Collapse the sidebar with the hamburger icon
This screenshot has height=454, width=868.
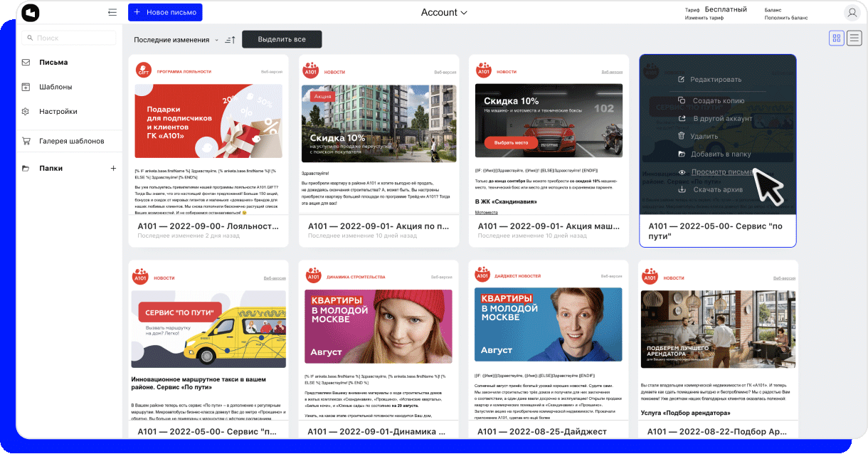coord(112,12)
